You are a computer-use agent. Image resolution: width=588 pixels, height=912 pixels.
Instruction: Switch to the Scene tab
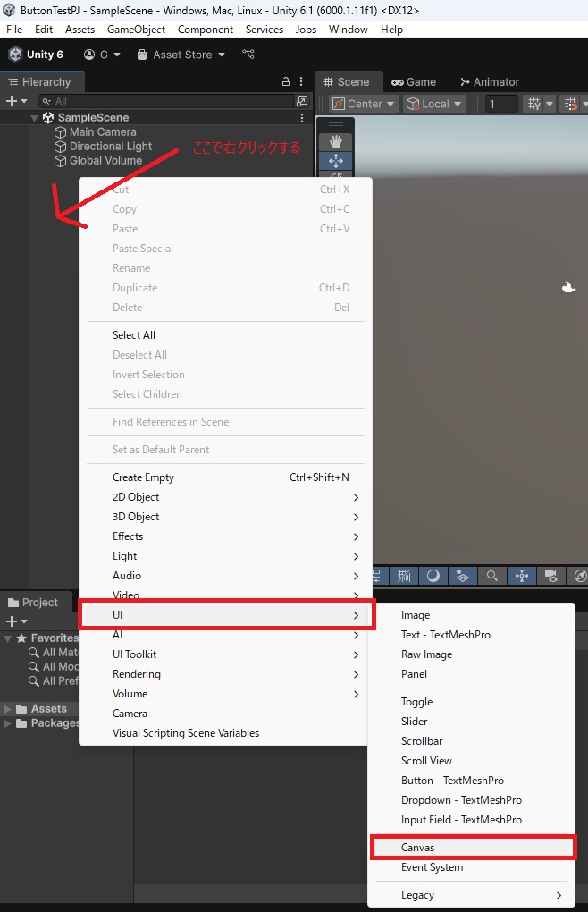point(347,82)
